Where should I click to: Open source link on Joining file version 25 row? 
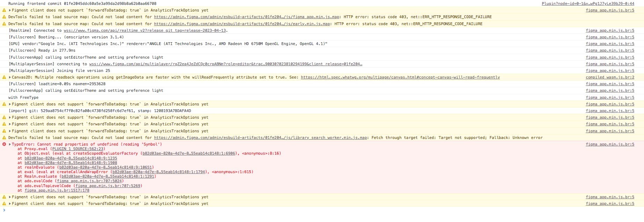610,71
